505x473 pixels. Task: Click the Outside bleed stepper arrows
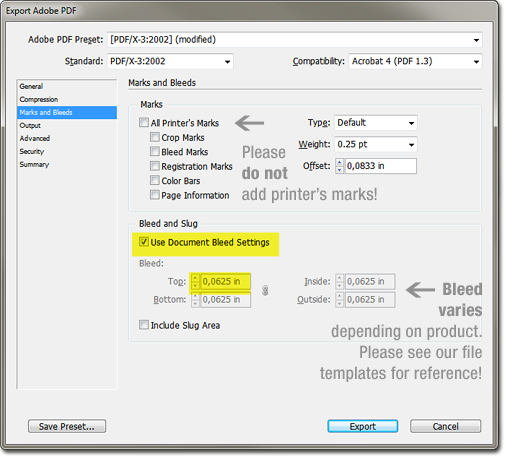(x=340, y=300)
